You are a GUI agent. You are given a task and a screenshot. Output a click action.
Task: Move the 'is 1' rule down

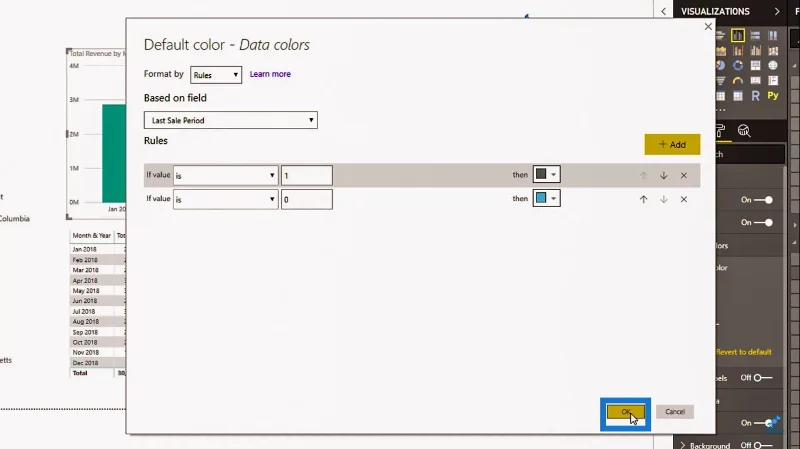click(663, 176)
